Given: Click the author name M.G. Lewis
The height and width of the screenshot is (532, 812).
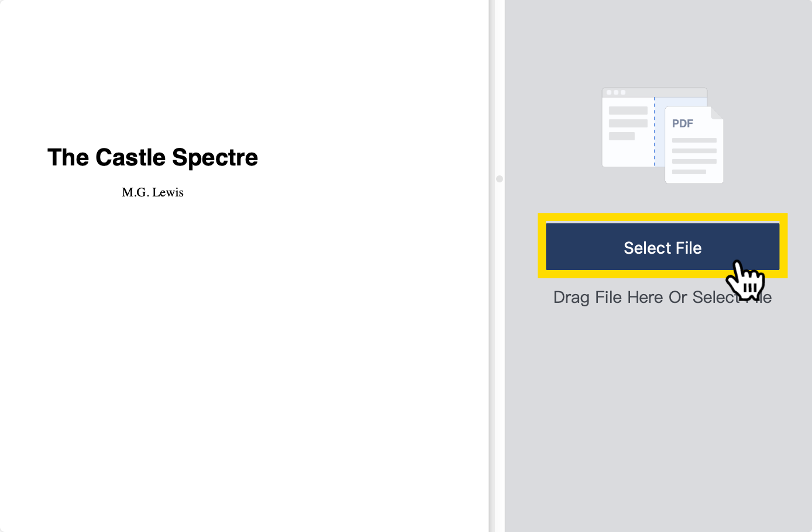Looking at the screenshot, I should [153, 192].
